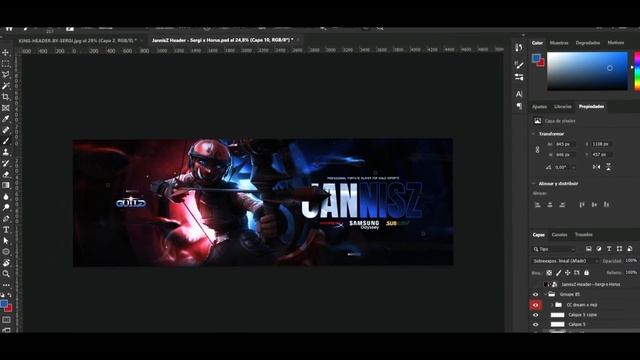Click the color field picker
This screenshot has width=640, height=360.
point(587,71)
